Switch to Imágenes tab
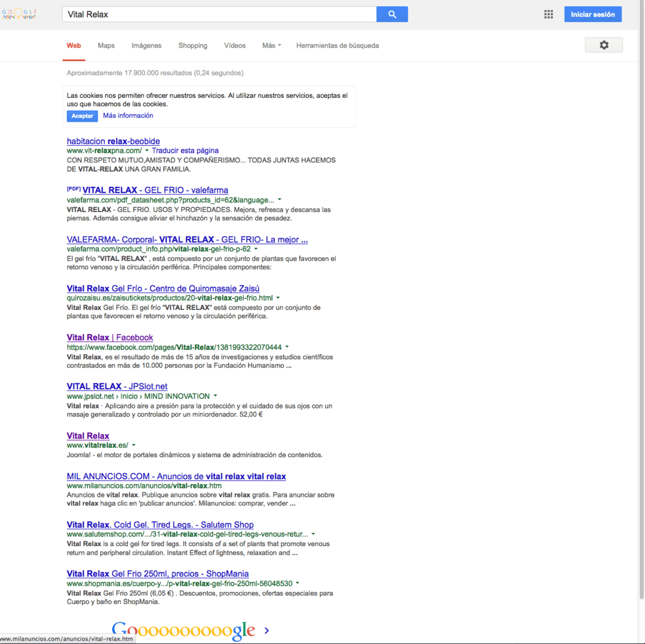 147,46
